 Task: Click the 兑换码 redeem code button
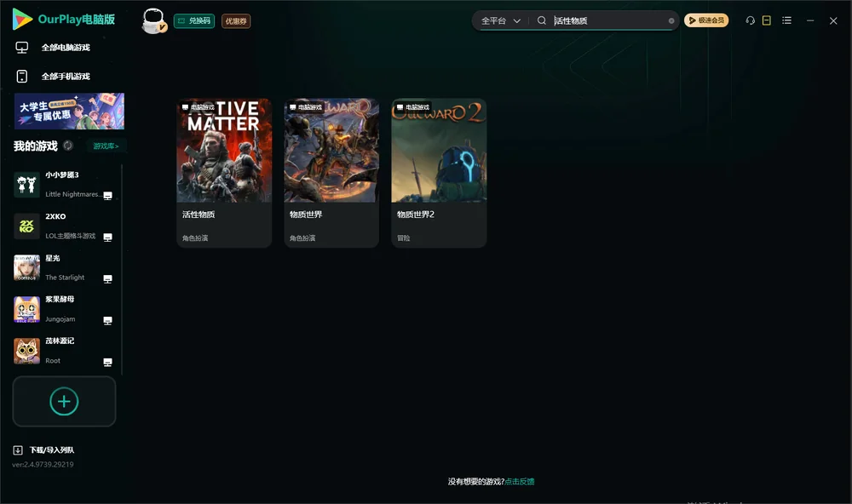(194, 20)
